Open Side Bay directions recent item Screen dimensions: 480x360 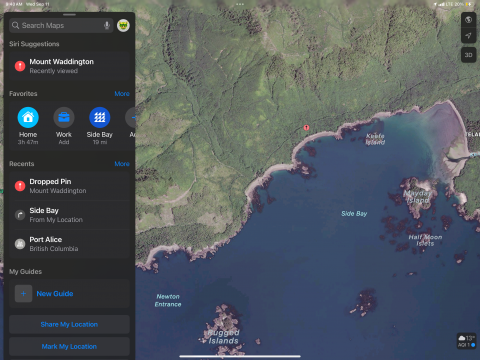point(69,215)
